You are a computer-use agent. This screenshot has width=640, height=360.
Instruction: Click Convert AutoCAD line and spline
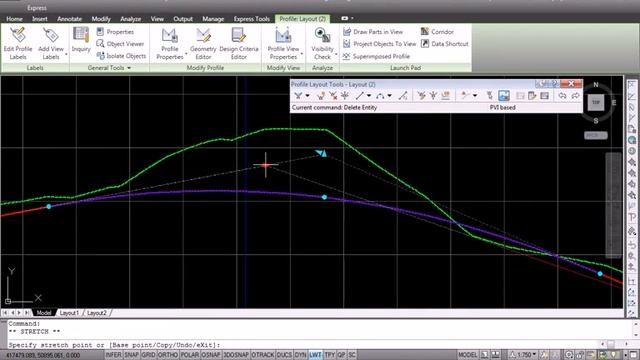point(403,96)
